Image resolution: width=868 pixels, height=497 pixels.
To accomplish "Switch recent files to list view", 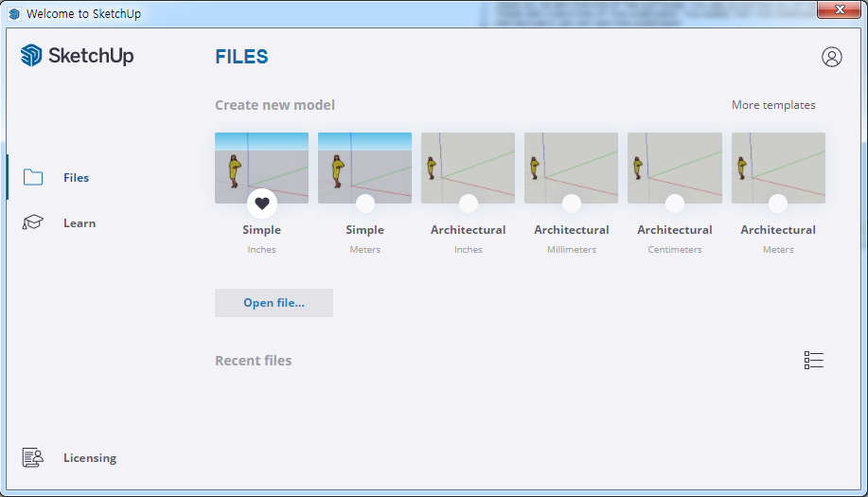I will (814, 361).
